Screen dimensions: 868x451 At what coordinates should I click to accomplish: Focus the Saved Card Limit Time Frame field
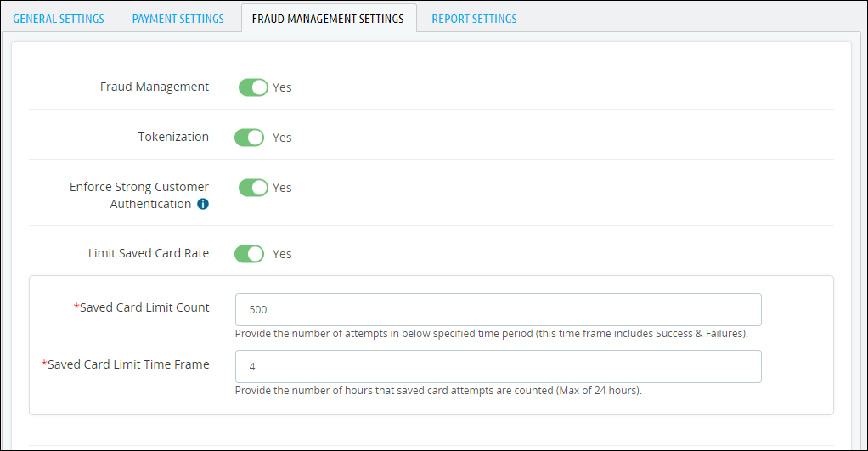(498, 367)
